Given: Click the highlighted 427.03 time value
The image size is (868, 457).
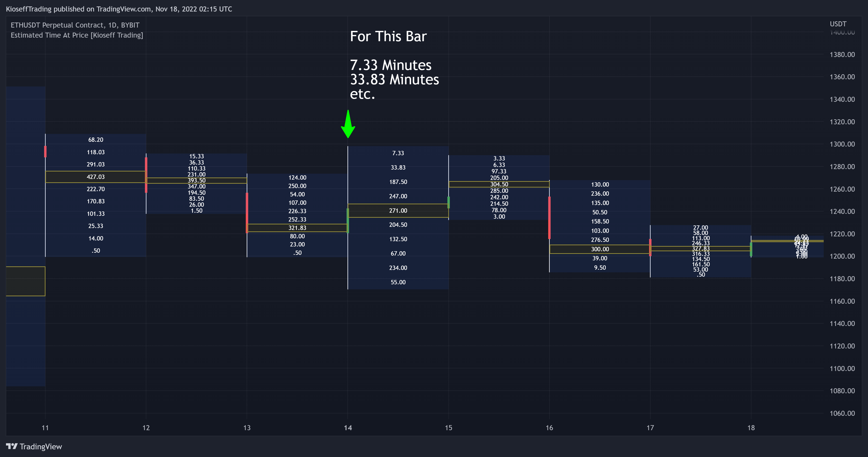Looking at the screenshot, I should [x=96, y=177].
